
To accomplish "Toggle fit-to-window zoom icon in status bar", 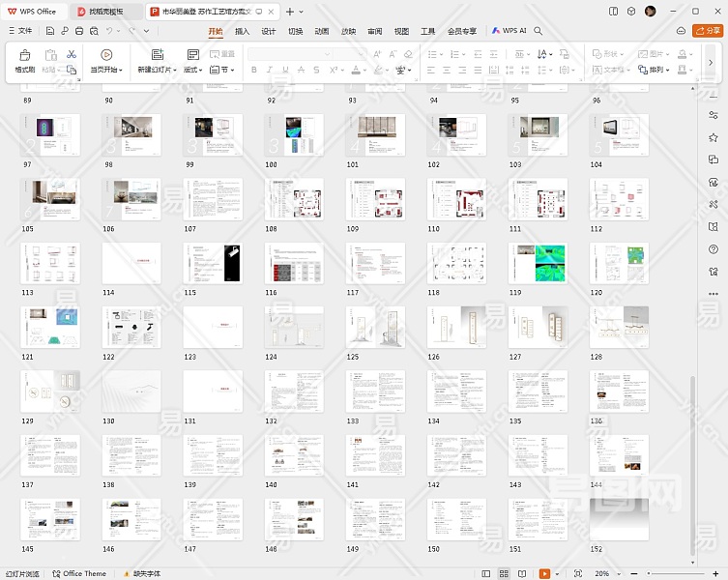I will [578, 574].
